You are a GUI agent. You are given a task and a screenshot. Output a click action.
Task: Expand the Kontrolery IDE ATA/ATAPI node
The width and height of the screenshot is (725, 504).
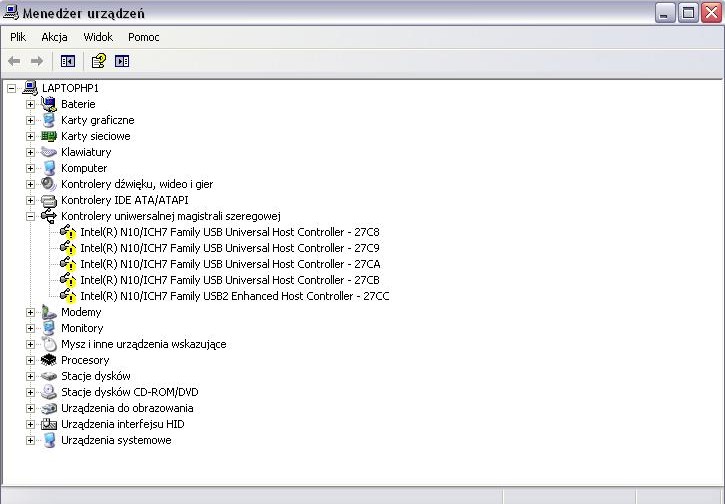pyautogui.click(x=30, y=200)
